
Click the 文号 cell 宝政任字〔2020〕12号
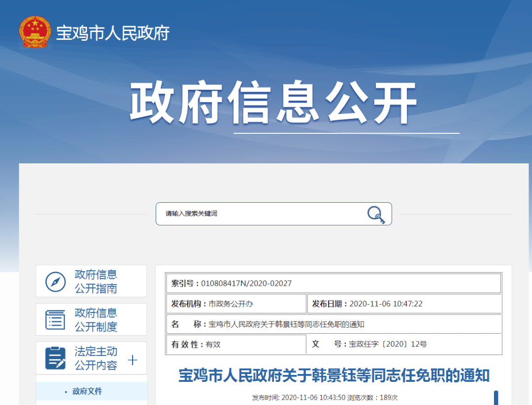click(388, 344)
